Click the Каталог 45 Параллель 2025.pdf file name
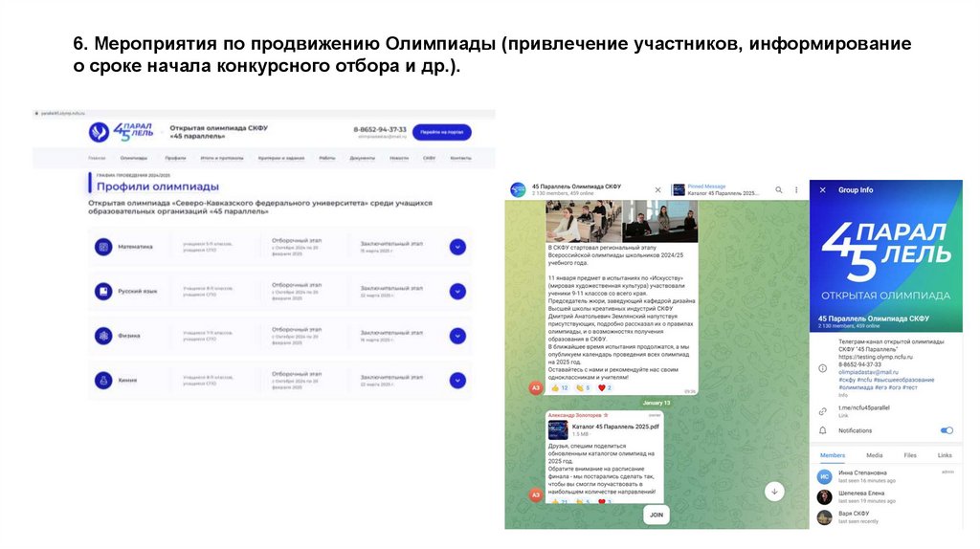The image size is (980, 549). [x=615, y=427]
